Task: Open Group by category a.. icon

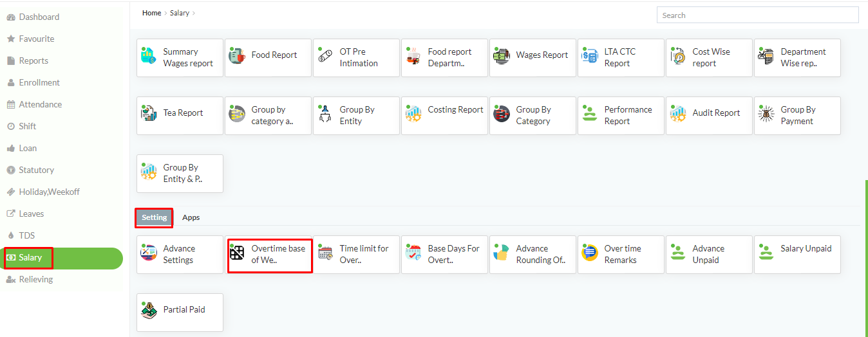Action: 237,114
